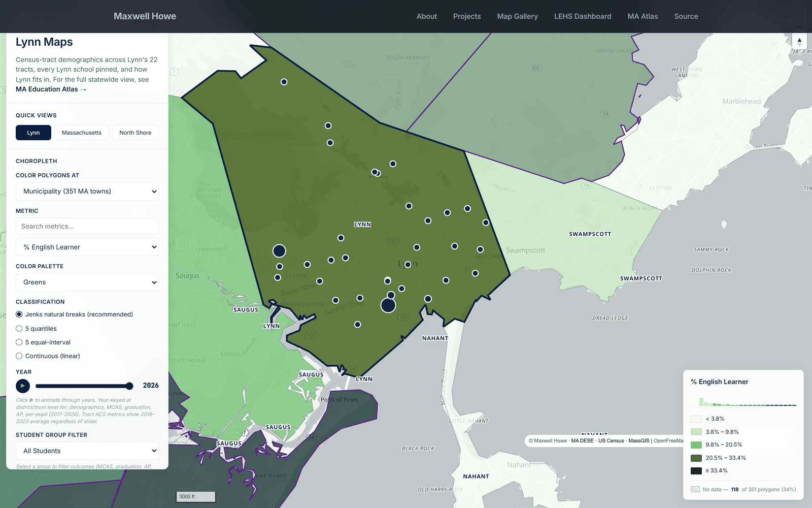812x508 pixels.
Task: Click the Maxwell Howe site title
Action: 145,16
